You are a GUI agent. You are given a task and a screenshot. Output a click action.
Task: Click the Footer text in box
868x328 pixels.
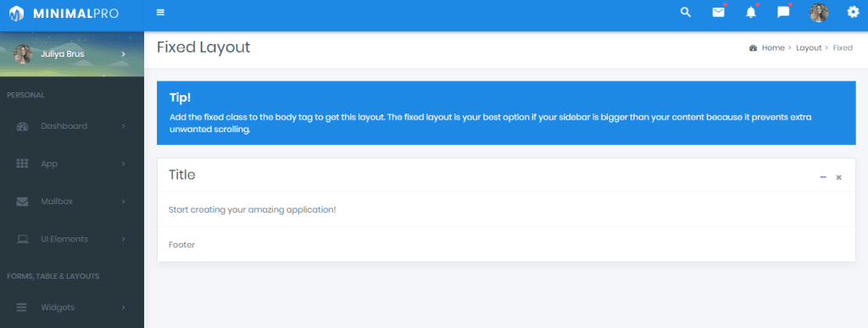(x=182, y=244)
